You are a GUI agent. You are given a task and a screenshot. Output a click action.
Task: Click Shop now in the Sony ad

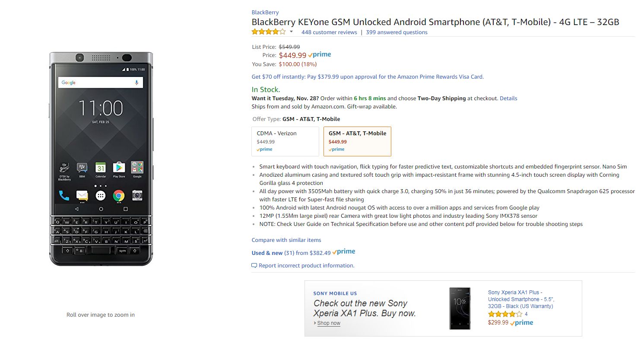click(328, 323)
